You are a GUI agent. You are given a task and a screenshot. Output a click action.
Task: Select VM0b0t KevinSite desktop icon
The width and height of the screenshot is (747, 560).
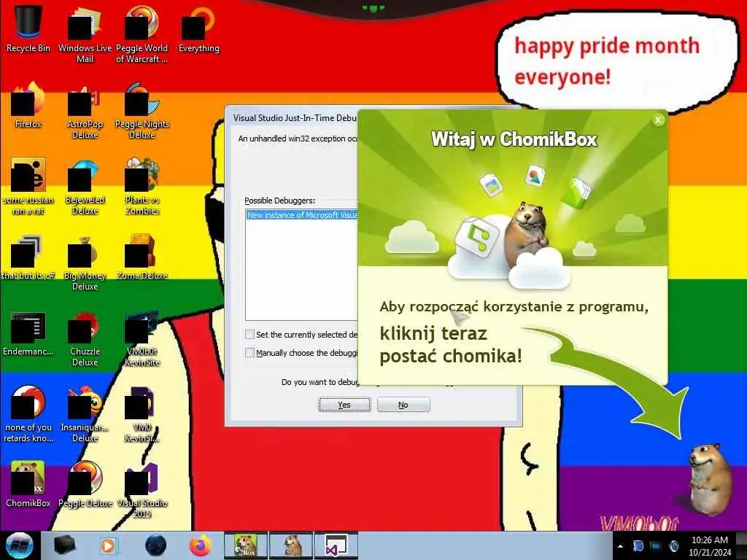click(x=142, y=338)
